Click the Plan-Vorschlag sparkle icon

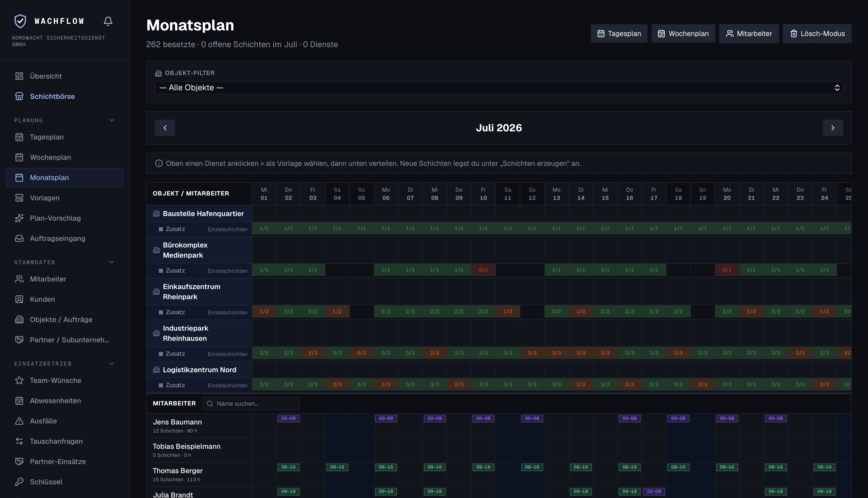(x=19, y=218)
